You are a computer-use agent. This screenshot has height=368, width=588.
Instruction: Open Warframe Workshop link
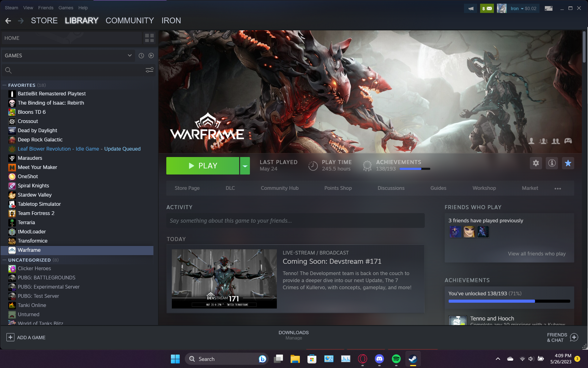[x=484, y=188]
